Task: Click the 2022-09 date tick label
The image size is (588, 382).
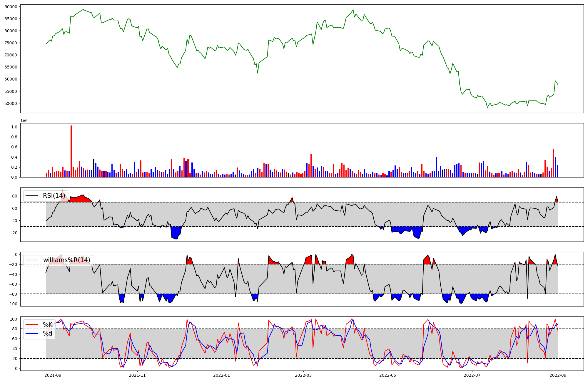Action: pyautogui.click(x=558, y=375)
